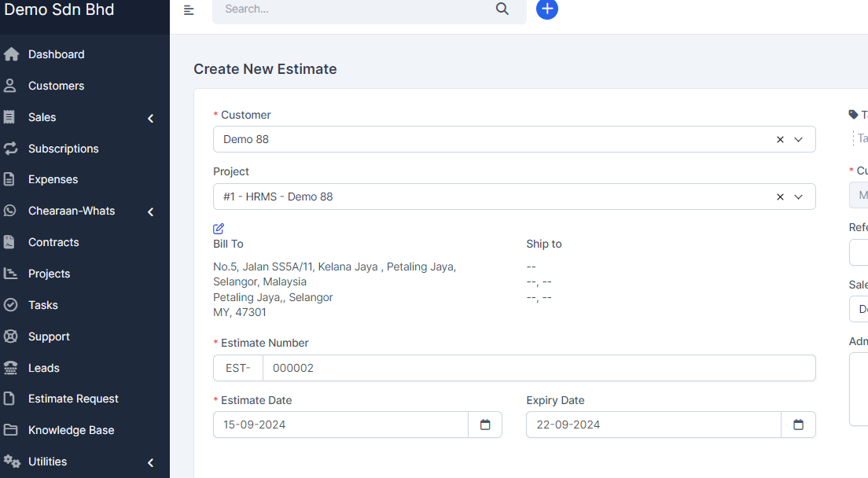Click the Expiry Date text field
The width and height of the screenshot is (868, 478).
653,425
